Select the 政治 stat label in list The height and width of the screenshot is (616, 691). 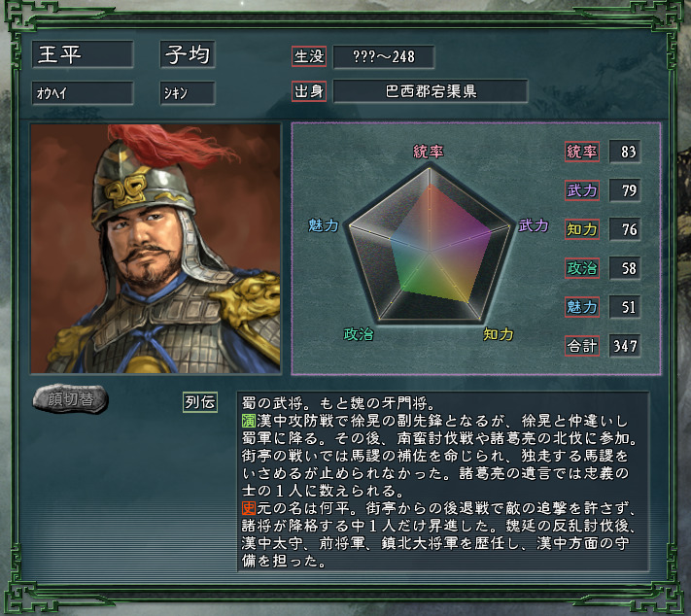(x=582, y=268)
